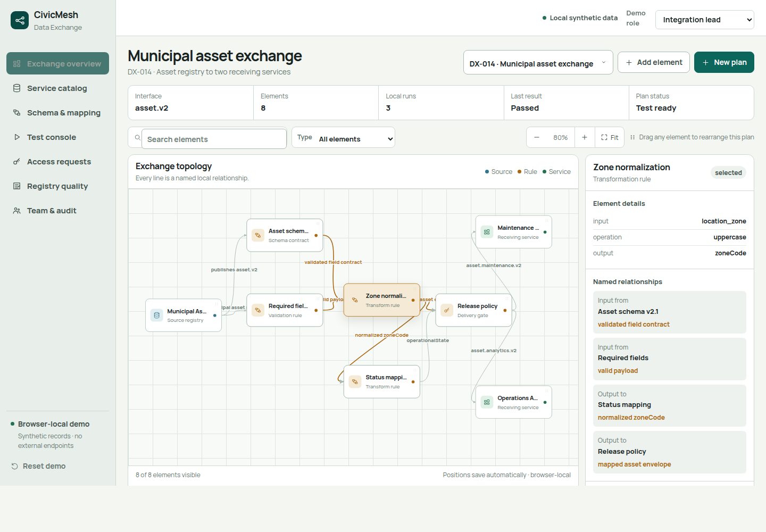
Task: Click the Access requests key icon
Action: (x=17, y=161)
